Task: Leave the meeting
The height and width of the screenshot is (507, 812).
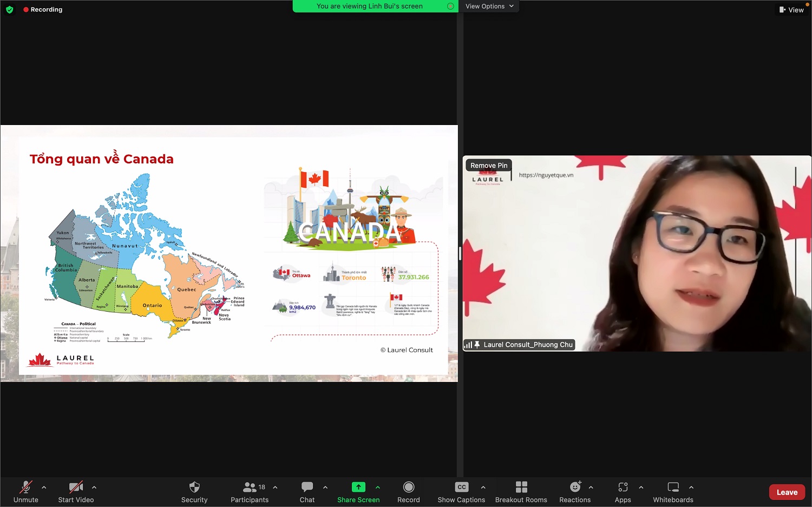Action: [x=787, y=491]
